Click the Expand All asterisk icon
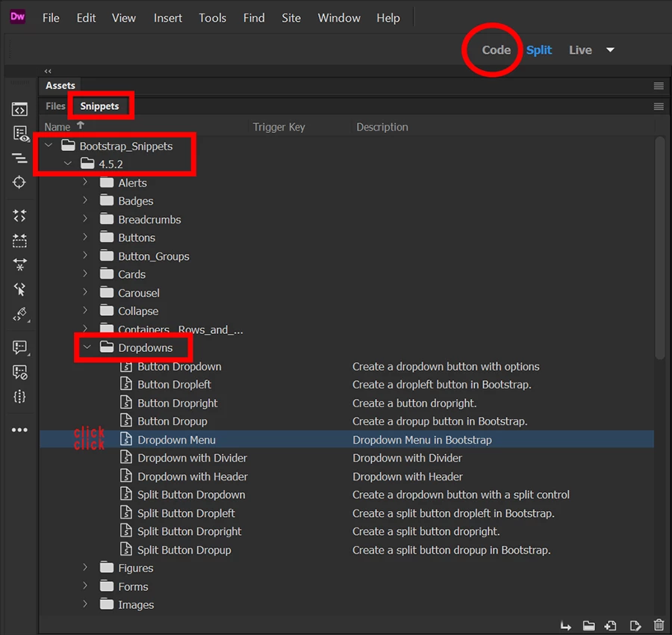This screenshot has width=672, height=635. (x=19, y=264)
